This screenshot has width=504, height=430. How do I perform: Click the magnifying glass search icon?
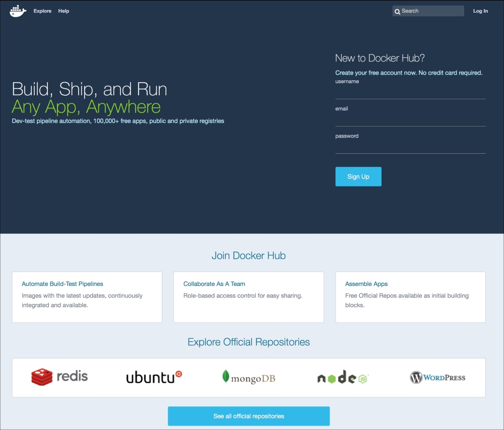(398, 11)
